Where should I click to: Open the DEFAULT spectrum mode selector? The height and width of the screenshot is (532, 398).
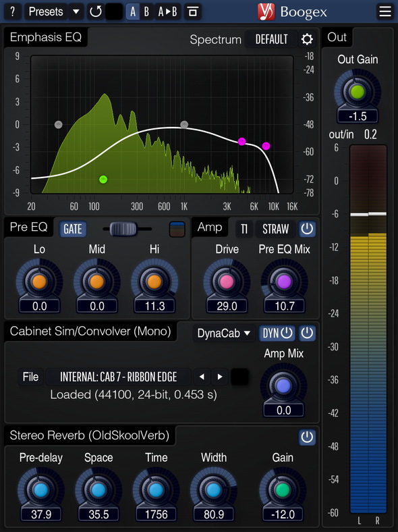pos(271,39)
